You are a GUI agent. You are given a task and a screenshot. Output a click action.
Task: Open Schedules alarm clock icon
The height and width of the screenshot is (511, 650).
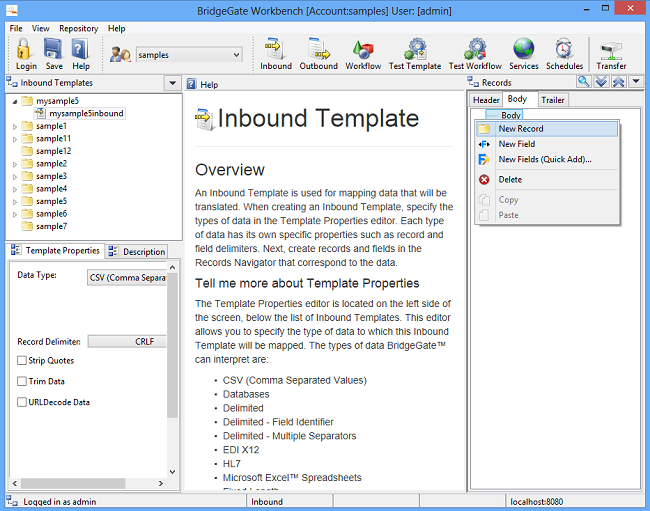click(x=564, y=49)
